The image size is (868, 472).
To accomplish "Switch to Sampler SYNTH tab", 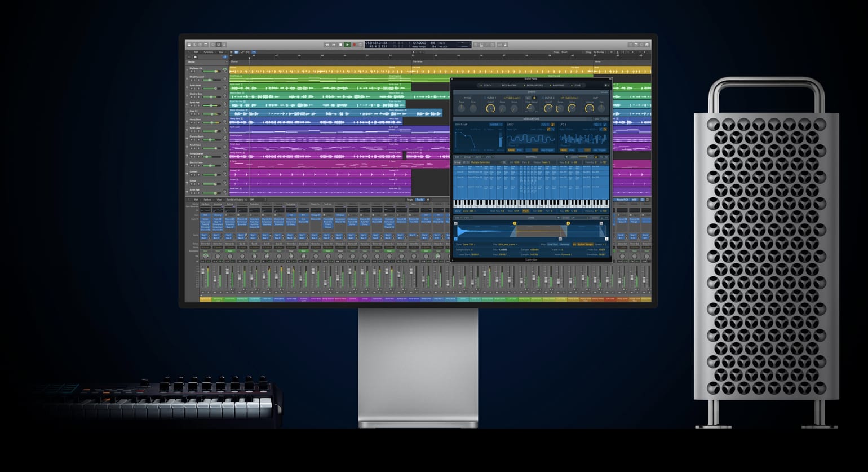I will (488, 85).
